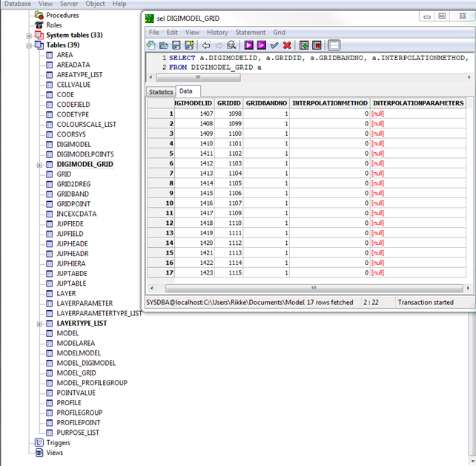
Task: Select the LAYERPARAMETERTYPE_LIST table
Action: (x=99, y=313)
